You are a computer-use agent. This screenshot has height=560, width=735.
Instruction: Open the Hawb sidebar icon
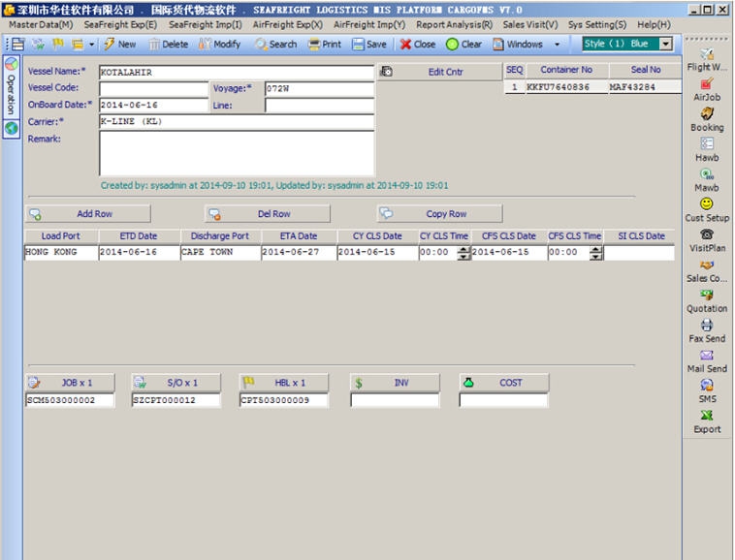tap(707, 144)
